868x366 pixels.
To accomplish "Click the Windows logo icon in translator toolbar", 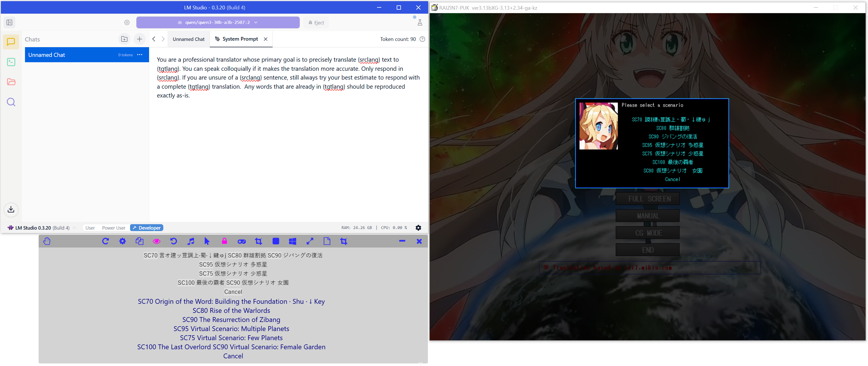I will coord(292,241).
